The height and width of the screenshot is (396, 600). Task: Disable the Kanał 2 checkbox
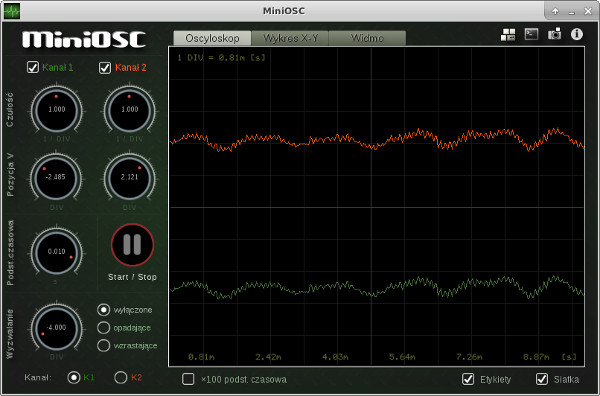pos(105,68)
